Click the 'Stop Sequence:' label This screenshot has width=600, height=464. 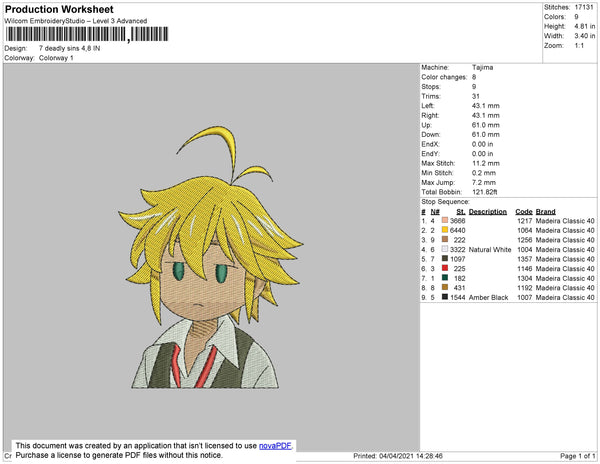tap(445, 202)
